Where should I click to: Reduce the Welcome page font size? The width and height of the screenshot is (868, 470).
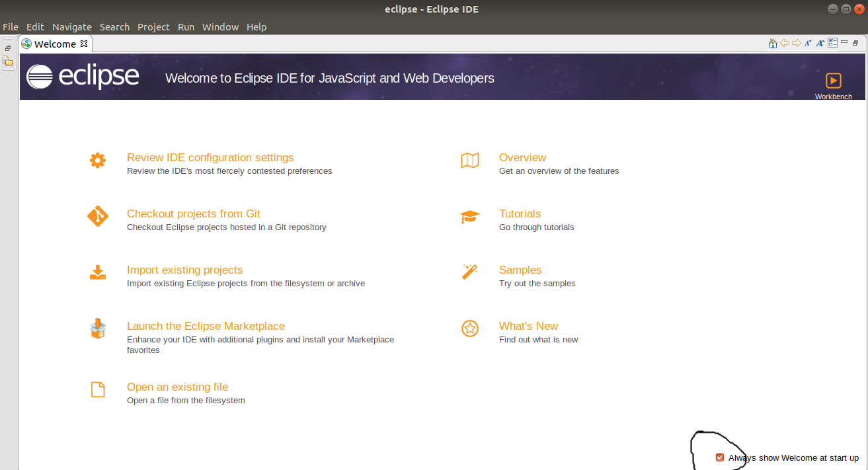pos(808,44)
